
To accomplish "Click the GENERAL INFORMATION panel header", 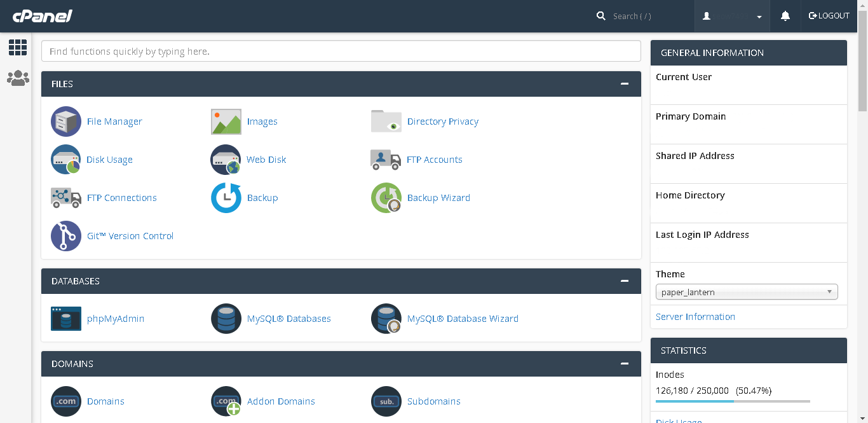I will pyautogui.click(x=749, y=53).
